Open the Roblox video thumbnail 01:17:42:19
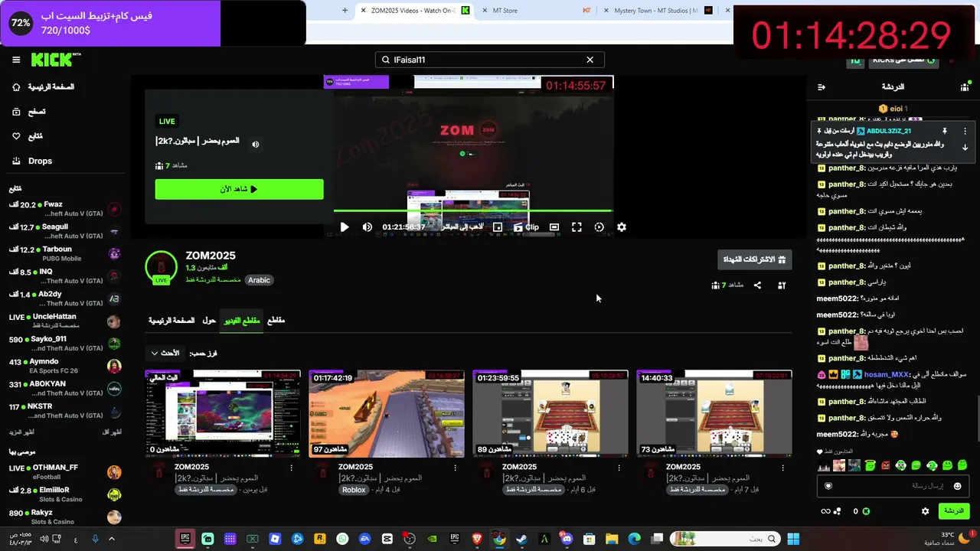This screenshot has width=980, height=551. [x=387, y=414]
